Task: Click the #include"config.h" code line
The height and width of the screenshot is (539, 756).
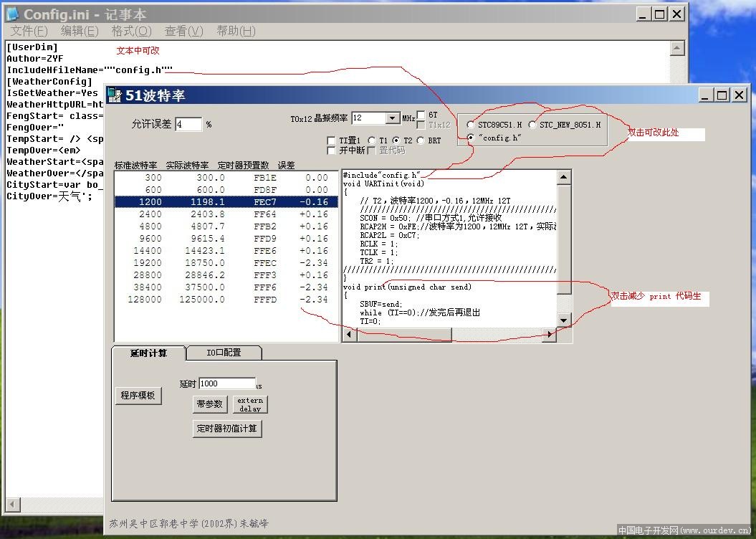Action: [x=382, y=175]
